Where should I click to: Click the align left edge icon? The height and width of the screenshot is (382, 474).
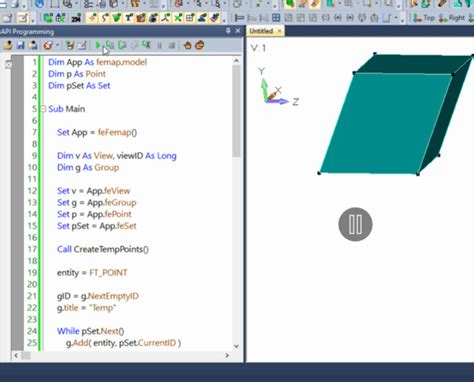(x=239, y=18)
